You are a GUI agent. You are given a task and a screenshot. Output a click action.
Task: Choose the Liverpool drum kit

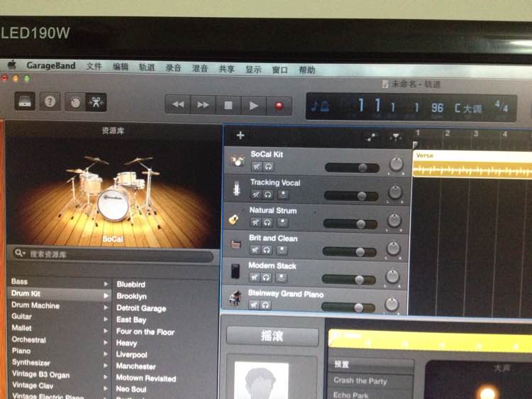[132, 354]
